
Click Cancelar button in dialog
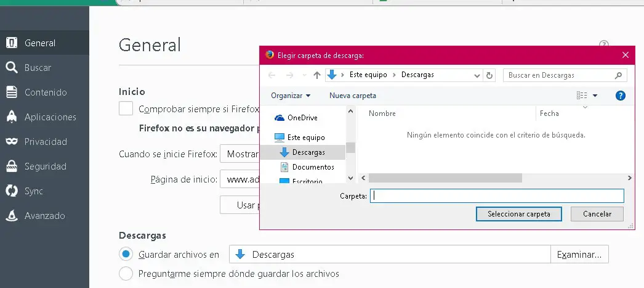597,214
